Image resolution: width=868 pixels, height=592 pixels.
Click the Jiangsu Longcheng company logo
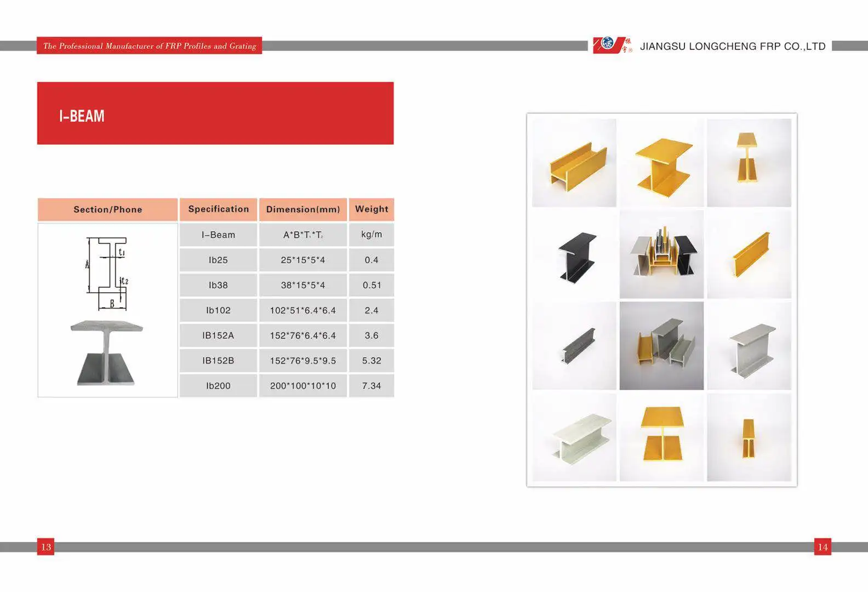click(x=613, y=45)
